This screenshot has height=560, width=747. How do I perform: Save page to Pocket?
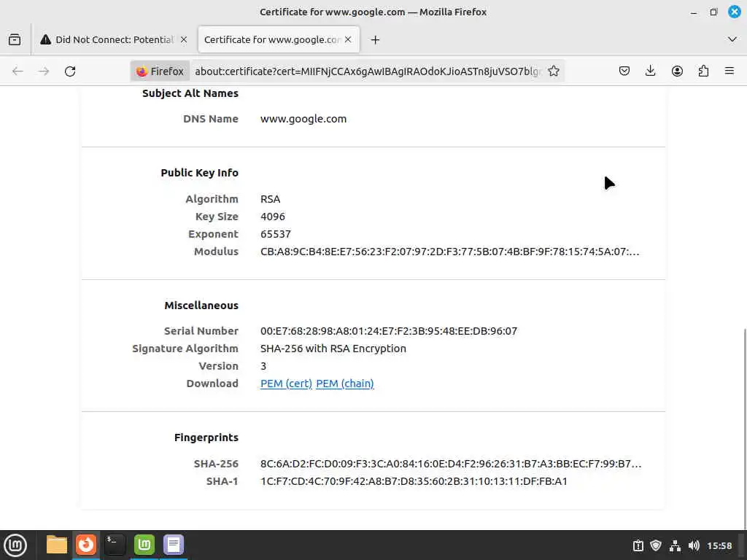click(x=624, y=71)
